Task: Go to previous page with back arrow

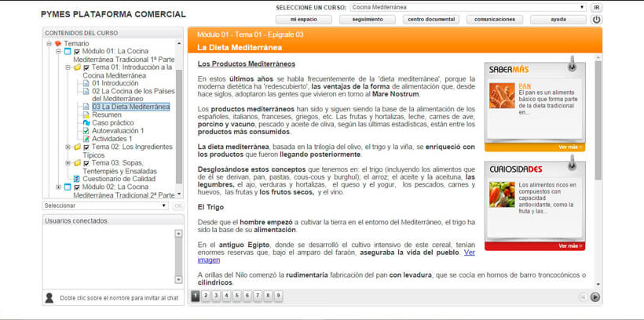Action: click(583, 297)
